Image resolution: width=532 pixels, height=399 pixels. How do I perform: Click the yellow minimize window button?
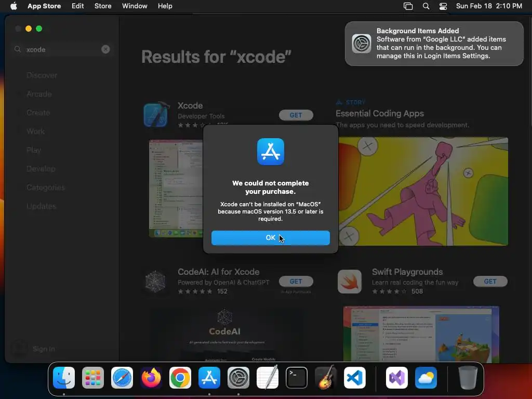pos(29,29)
